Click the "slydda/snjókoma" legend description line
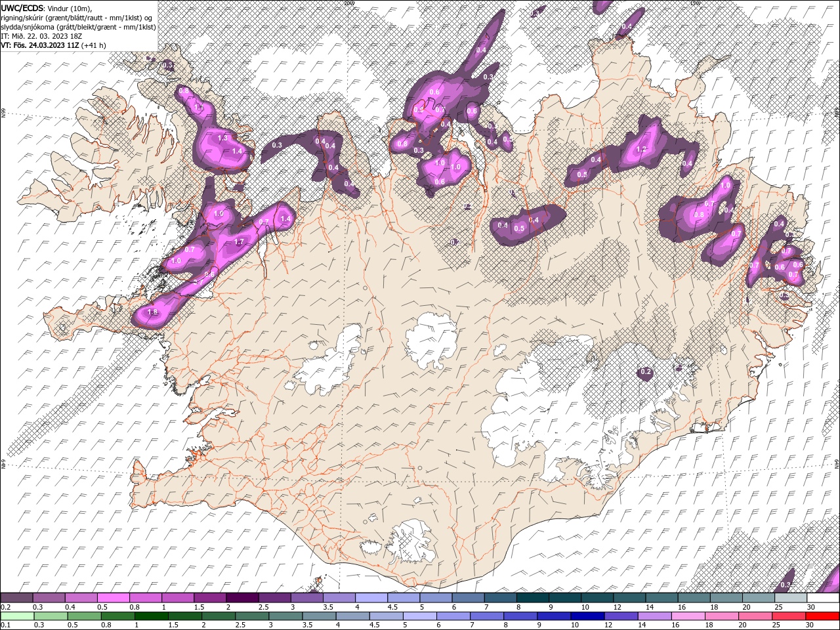The image size is (840, 630). [x=78, y=27]
